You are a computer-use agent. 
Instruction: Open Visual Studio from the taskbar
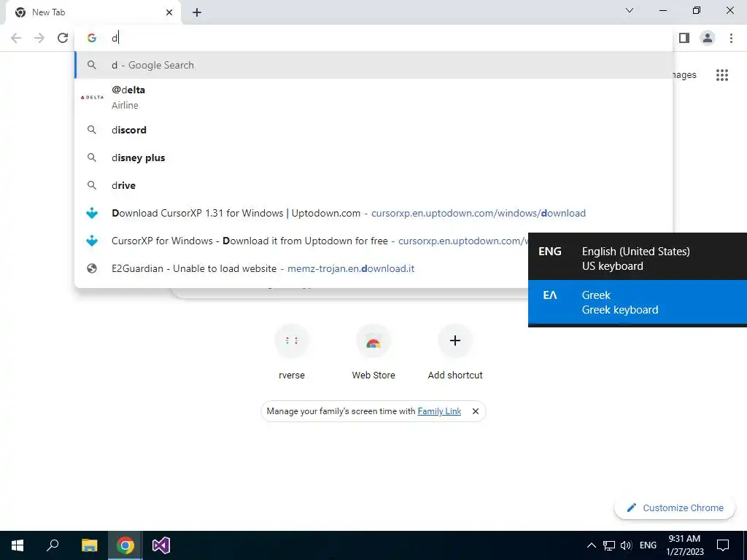coord(161,545)
